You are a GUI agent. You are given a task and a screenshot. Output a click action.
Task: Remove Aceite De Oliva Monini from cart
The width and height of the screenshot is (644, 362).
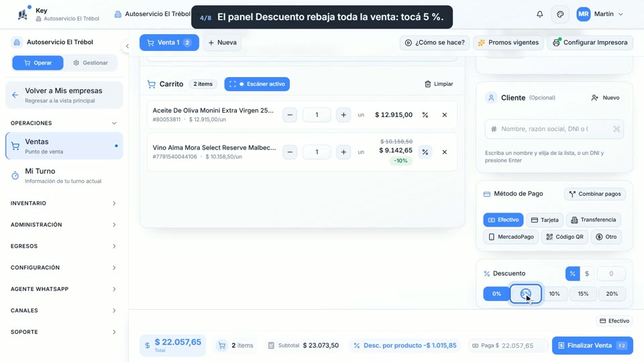click(444, 115)
